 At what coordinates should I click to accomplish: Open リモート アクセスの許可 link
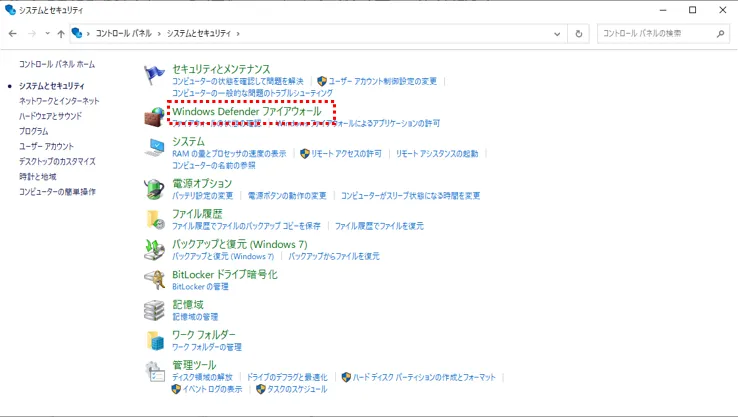point(346,154)
